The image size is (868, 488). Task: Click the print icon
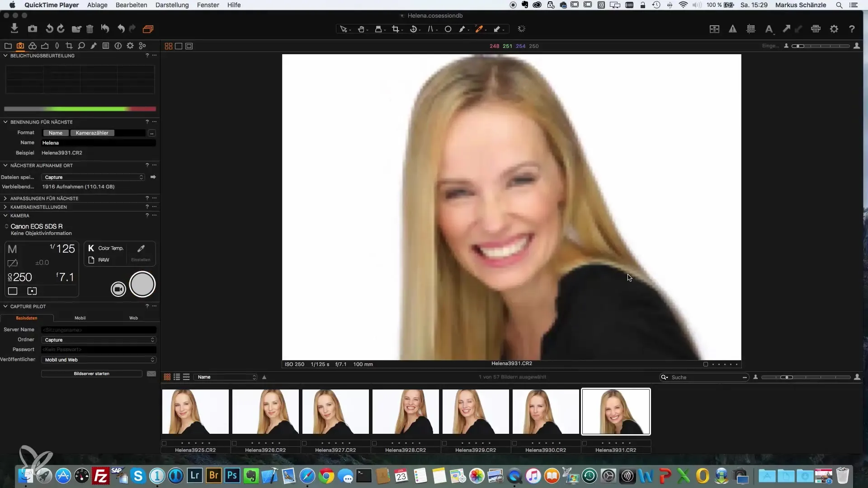[x=816, y=29]
